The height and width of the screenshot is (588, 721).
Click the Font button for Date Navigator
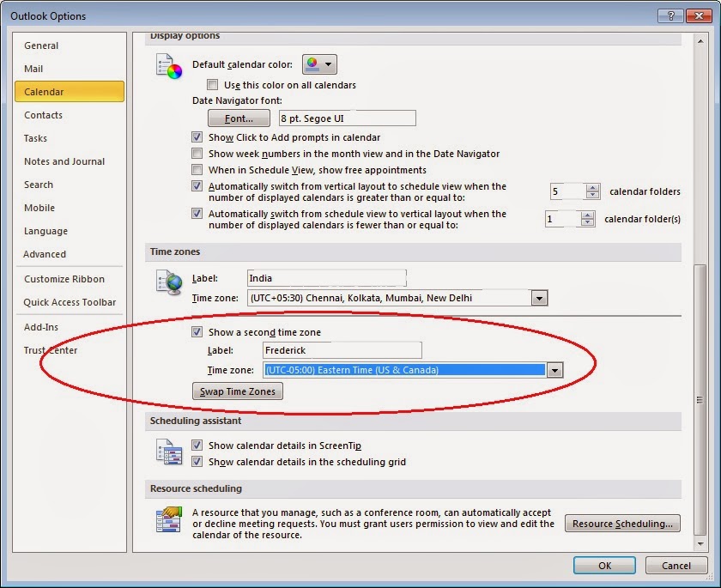[x=239, y=118]
